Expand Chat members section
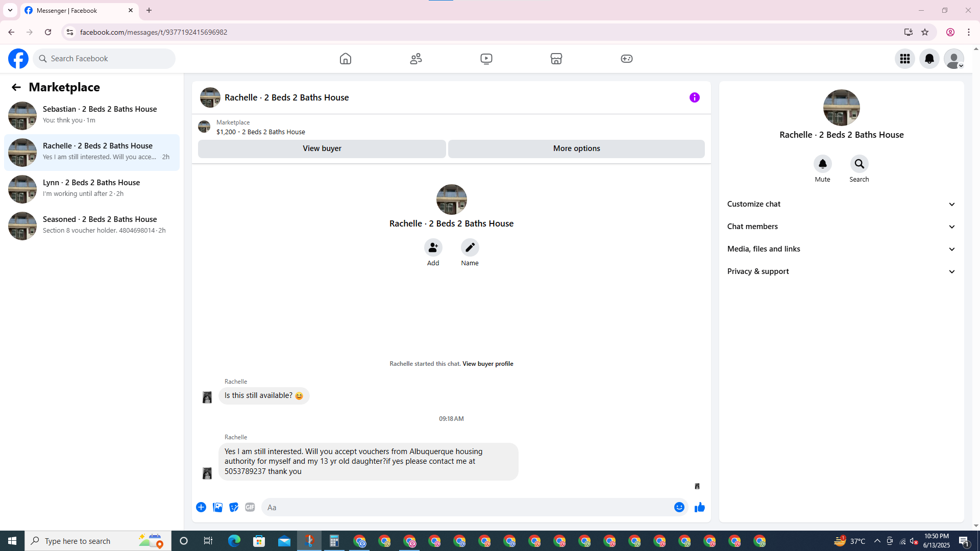The width and height of the screenshot is (980, 551). pos(841,227)
